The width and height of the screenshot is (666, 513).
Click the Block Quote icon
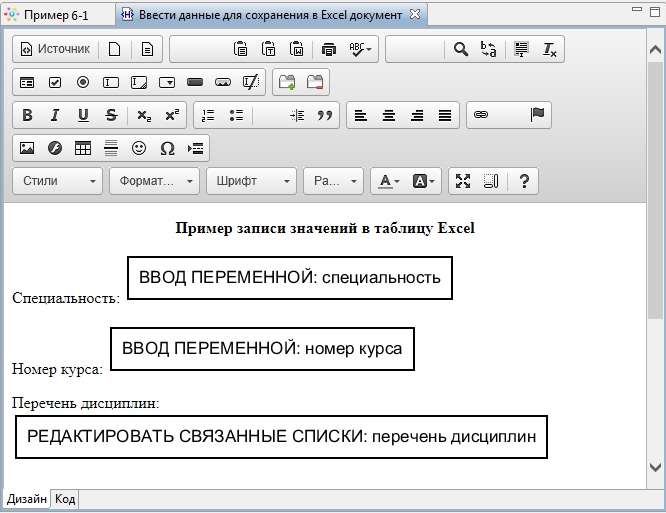tap(324, 115)
